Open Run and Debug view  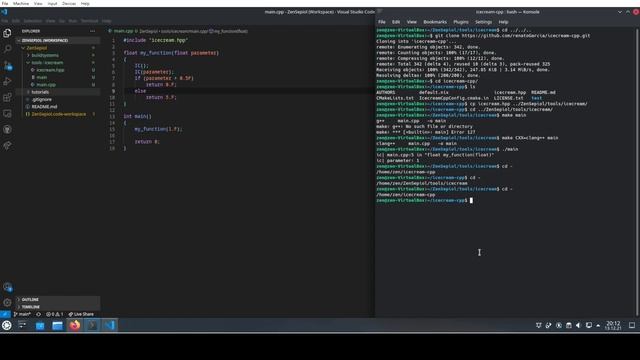(7, 81)
